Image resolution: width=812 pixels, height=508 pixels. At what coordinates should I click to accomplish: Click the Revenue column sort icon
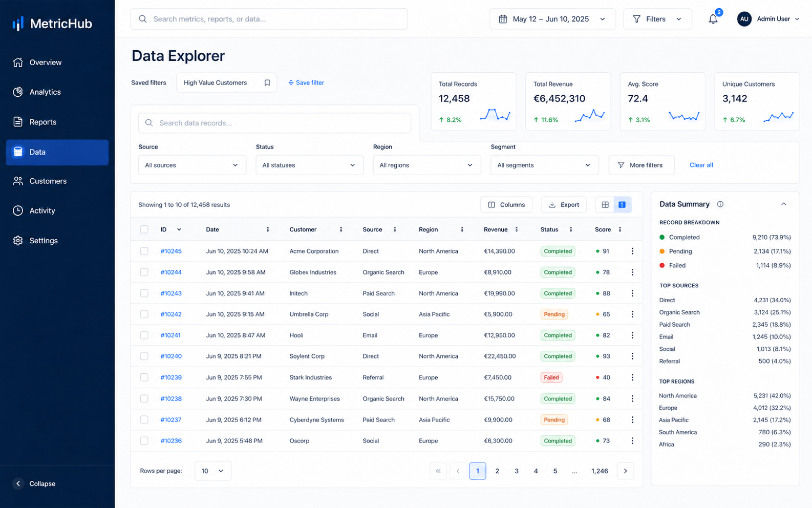[x=517, y=229]
